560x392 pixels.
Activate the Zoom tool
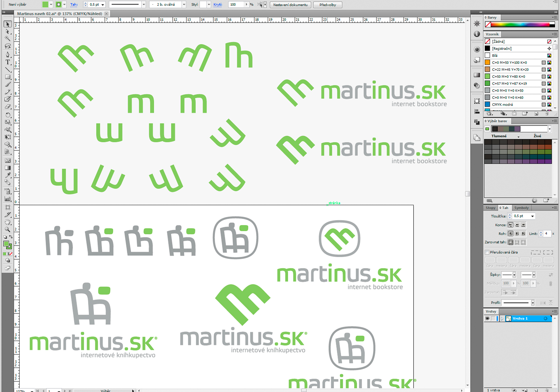click(7, 230)
